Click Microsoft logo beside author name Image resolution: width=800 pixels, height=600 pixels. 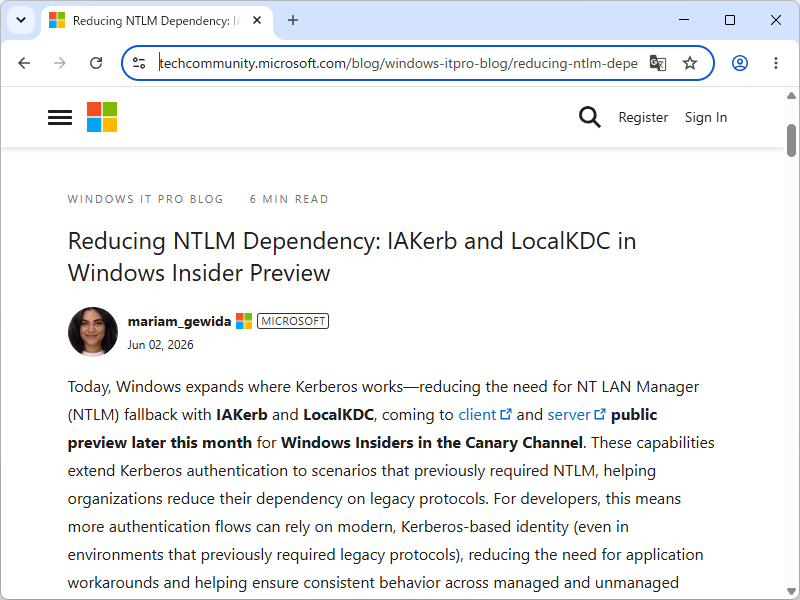(244, 321)
